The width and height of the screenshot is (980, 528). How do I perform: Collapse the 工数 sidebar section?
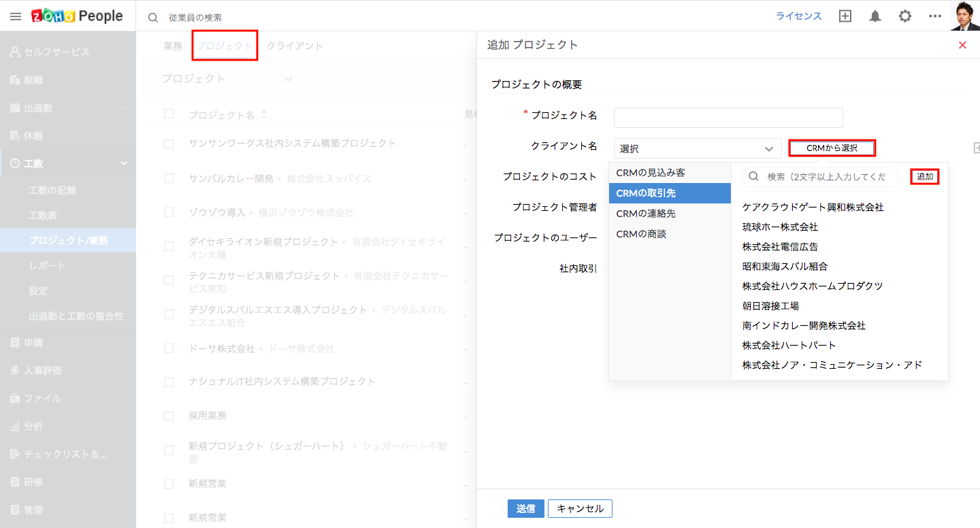[x=124, y=163]
